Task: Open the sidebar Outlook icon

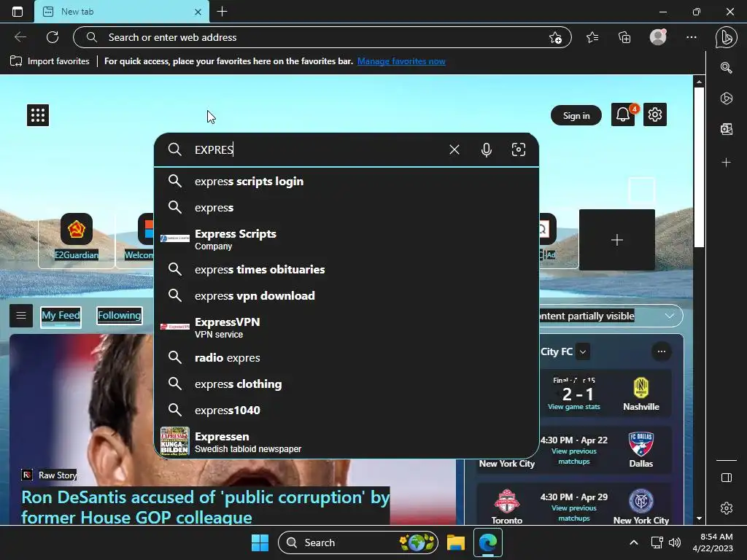Action: (726, 129)
